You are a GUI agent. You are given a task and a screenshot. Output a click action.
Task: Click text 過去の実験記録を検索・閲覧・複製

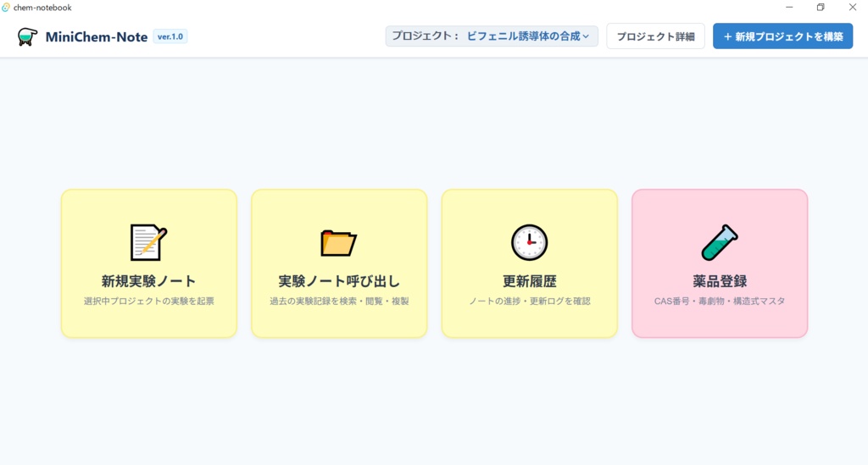[339, 302]
